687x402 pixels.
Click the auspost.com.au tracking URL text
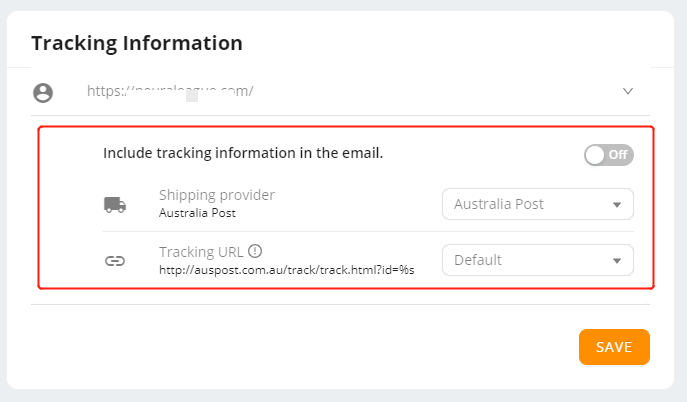tap(287, 270)
